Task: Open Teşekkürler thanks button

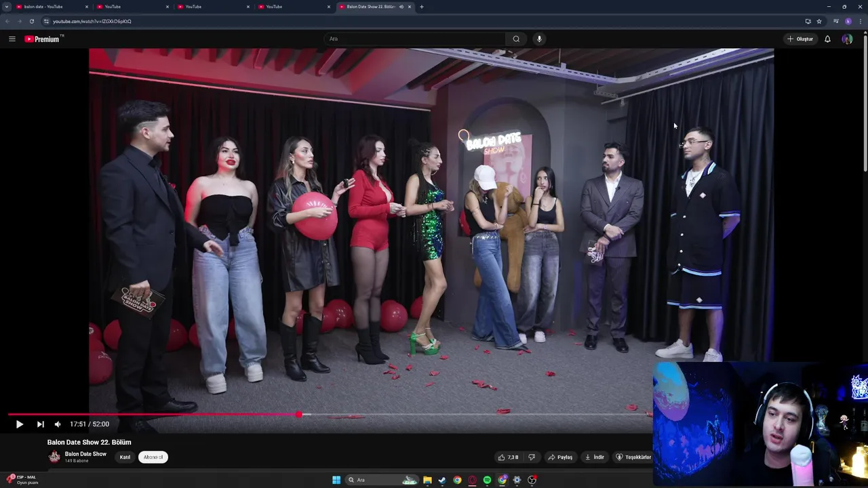Action: (x=634, y=457)
